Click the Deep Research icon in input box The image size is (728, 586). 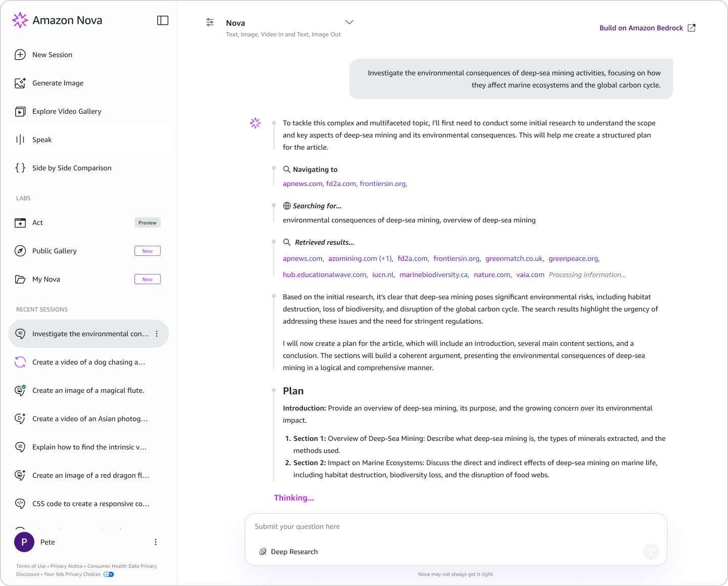263,552
